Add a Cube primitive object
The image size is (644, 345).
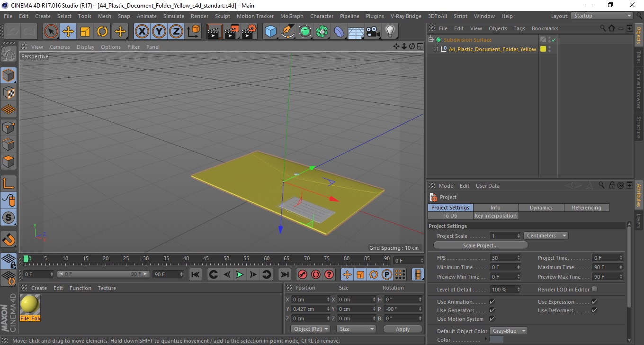tap(270, 32)
